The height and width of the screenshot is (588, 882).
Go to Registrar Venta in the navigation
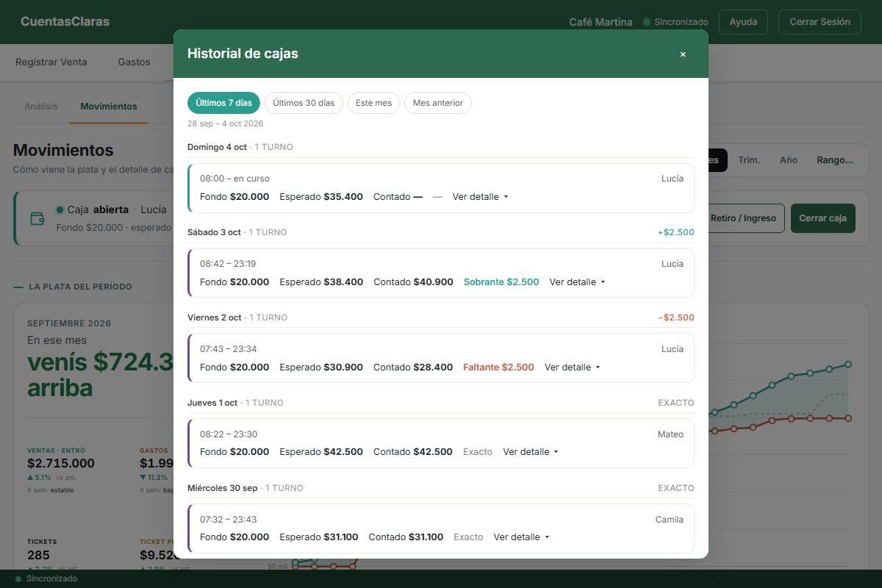[x=51, y=62]
